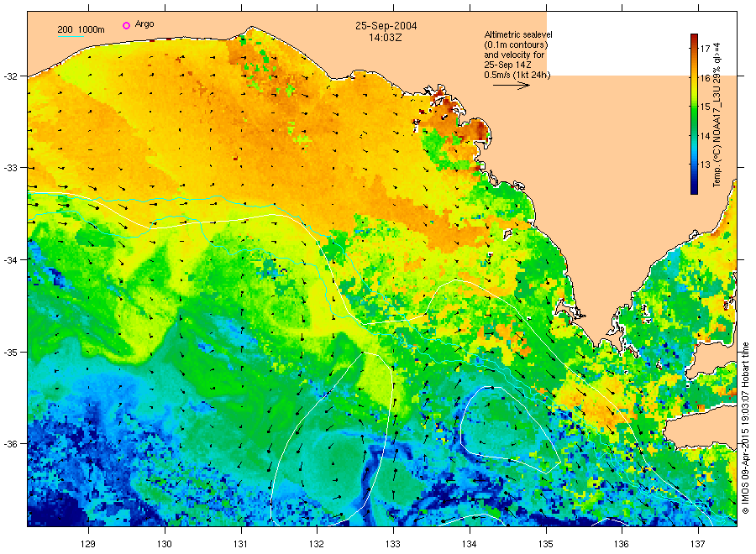
Task: Click the IMOS copyright timestamp text
Action: [745, 428]
